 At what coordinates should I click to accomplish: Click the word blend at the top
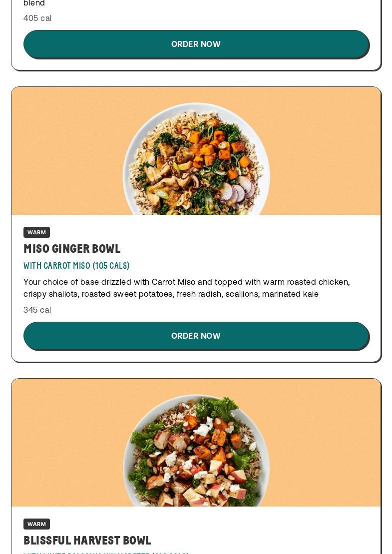[34, 3]
